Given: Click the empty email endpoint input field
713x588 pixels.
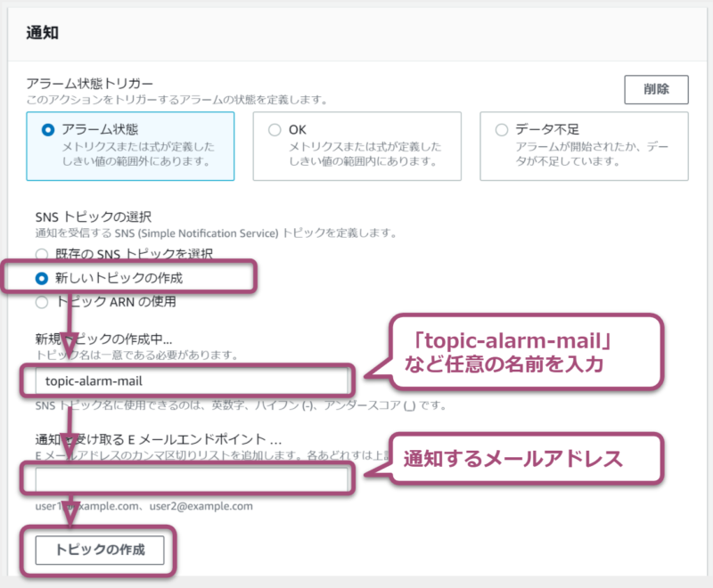Looking at the screenshot, I should click(x=189, y=480).
